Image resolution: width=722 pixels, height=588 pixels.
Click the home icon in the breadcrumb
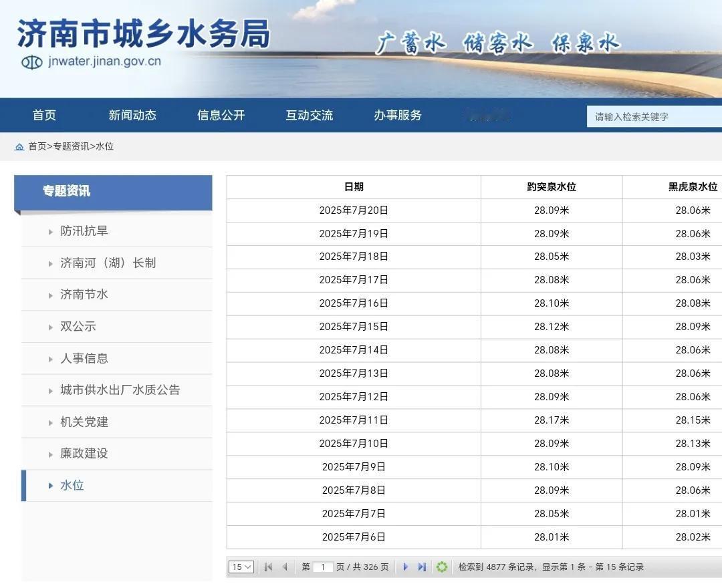[19, 146]
